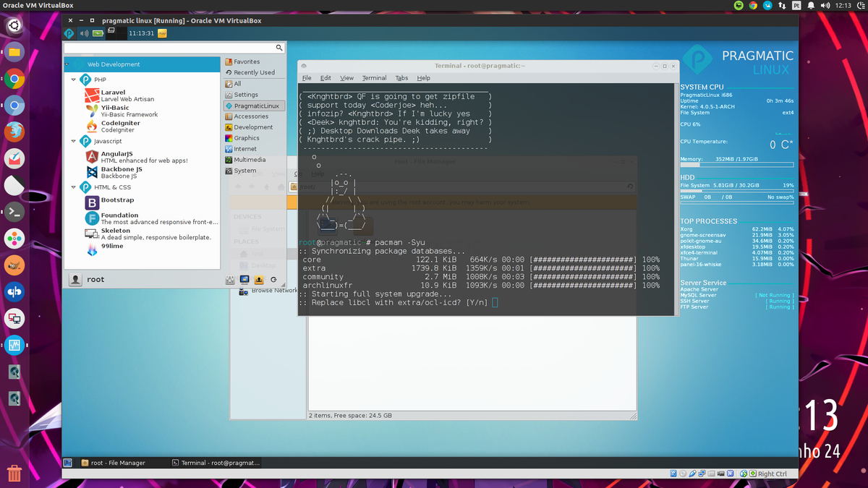Select the Internet category
Image resolution: width=868 pixels, height=488 pixels.
pos(254,149)
